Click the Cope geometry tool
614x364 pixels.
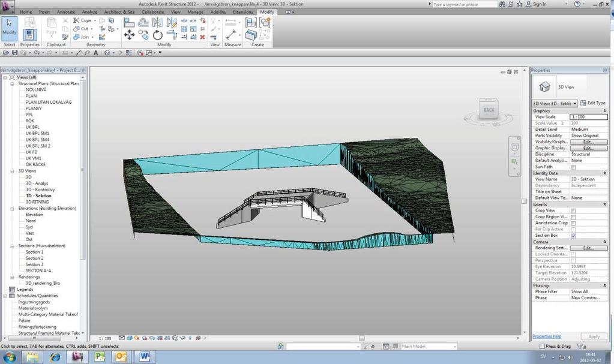pos(83,20)
